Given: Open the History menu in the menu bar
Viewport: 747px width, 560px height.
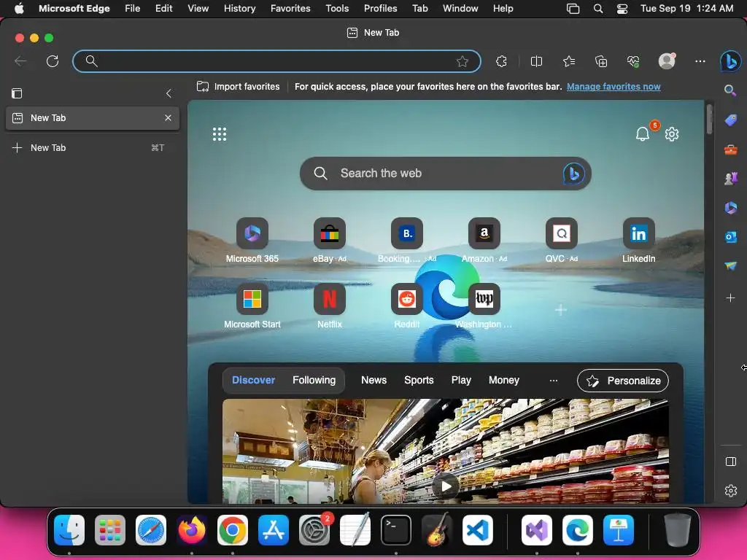Looking at the screenshot, I should (239, 9).
